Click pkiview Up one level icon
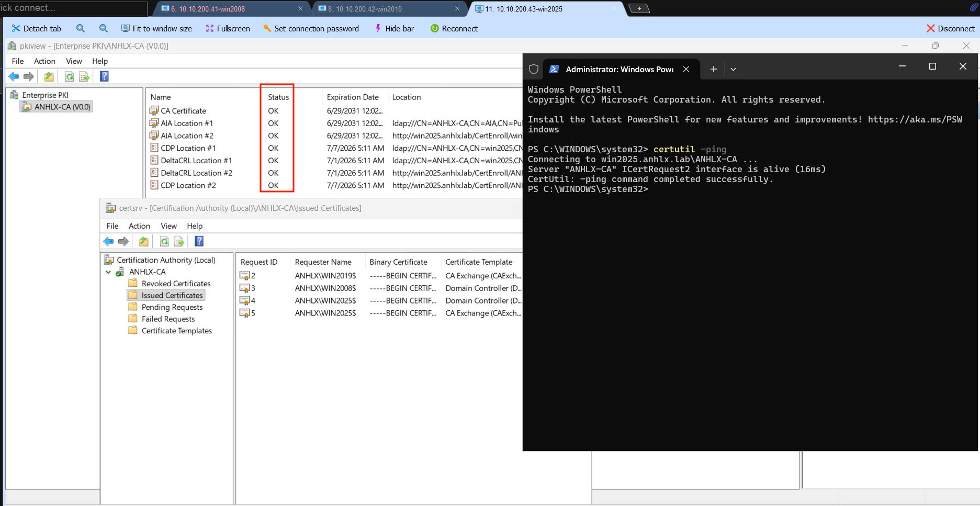 pos(49,77)
